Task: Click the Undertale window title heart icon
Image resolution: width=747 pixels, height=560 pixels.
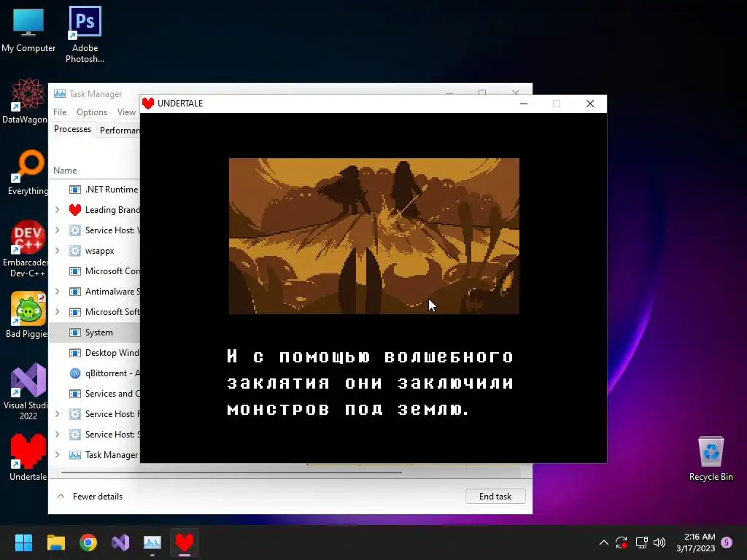Action: click(148, 104)
